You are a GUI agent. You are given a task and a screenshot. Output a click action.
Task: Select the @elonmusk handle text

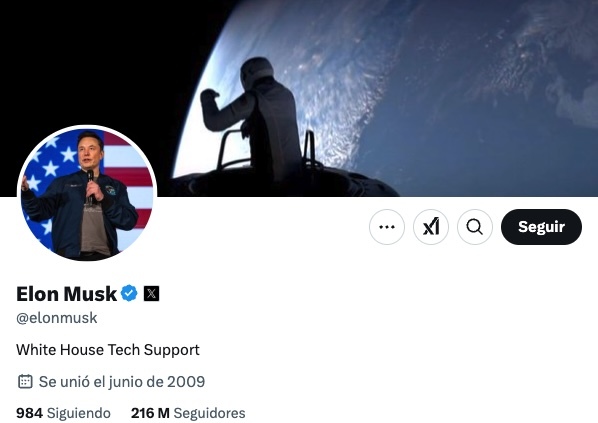pyautogui.click(x=56, y=318)
